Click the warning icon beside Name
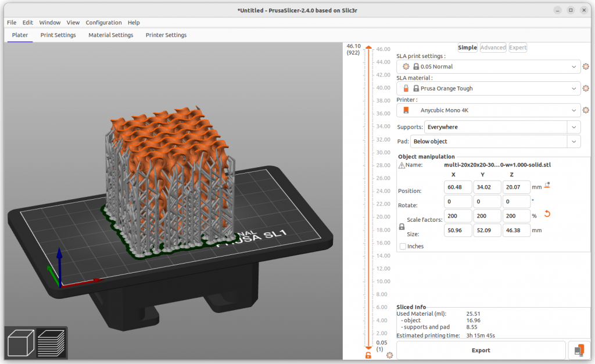 (402, 165)
